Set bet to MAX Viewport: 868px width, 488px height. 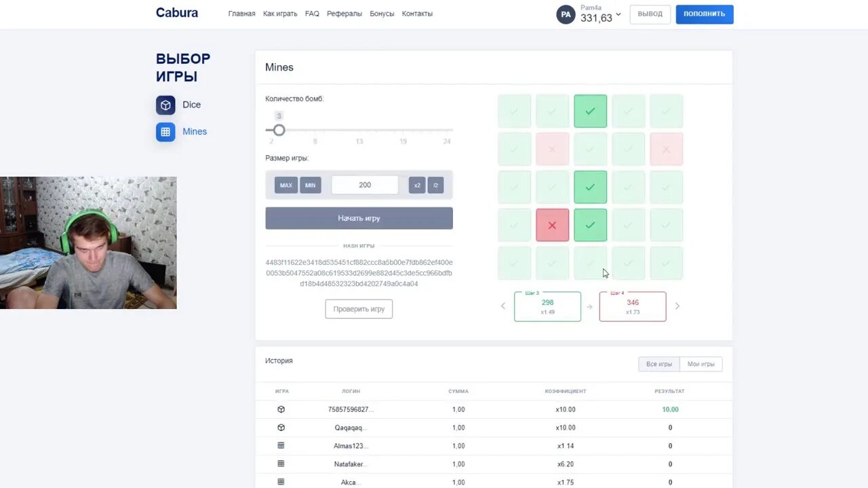coord(286,185)
